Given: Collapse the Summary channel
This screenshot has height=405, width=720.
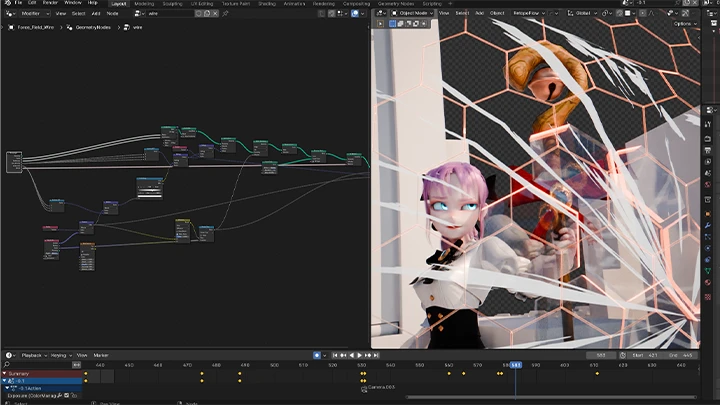Looking at the screenshot, I should click(x=5, y=374).
